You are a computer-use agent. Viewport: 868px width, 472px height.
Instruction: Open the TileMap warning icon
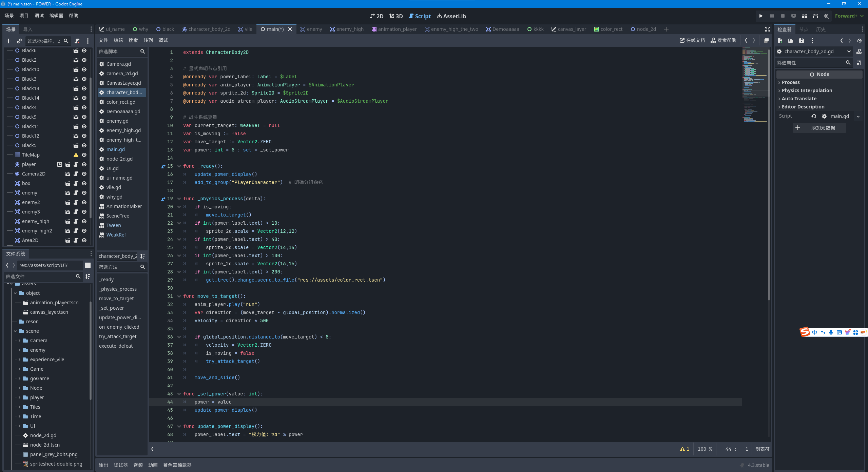pyautogui.click(x=76, y=155)
